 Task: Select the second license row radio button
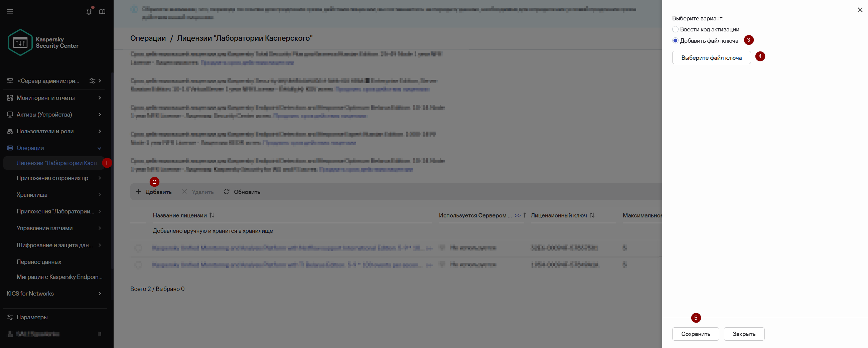(x=138, y=265)
